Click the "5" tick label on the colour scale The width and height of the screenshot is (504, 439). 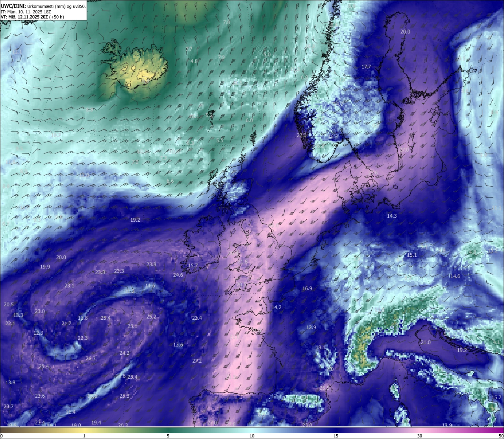(x=168, y=436)
